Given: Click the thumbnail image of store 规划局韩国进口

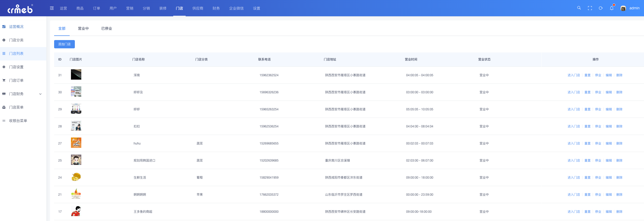Looking at the screenshot, I should click(x=76, y=160).
